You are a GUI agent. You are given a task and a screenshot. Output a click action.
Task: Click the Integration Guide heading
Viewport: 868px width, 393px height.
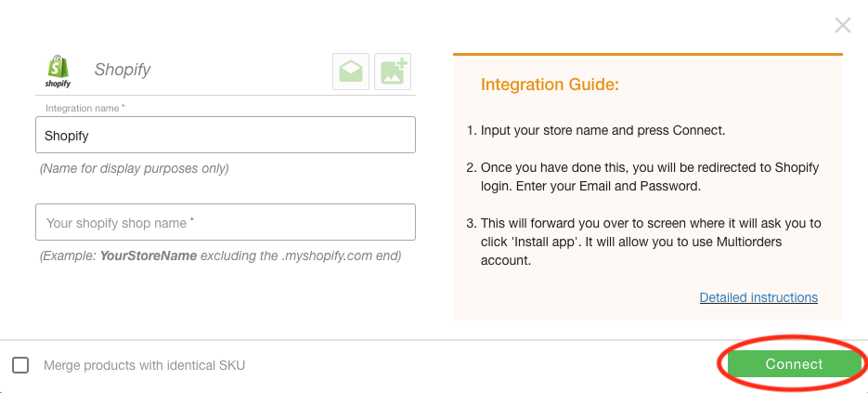tap(550, 85)
